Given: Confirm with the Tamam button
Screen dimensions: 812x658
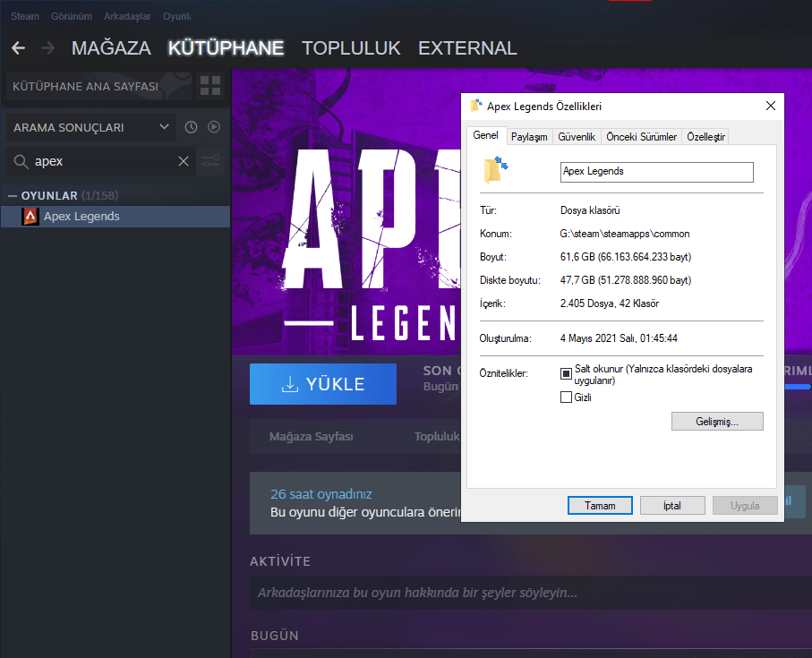Looking at the screenshot, I should [600, 506].
